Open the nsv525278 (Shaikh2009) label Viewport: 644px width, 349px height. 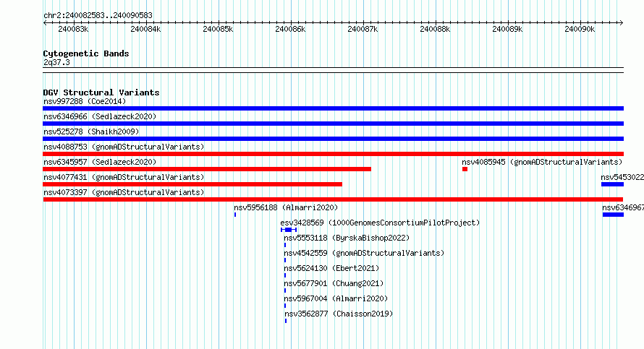(x=91, y=132)
